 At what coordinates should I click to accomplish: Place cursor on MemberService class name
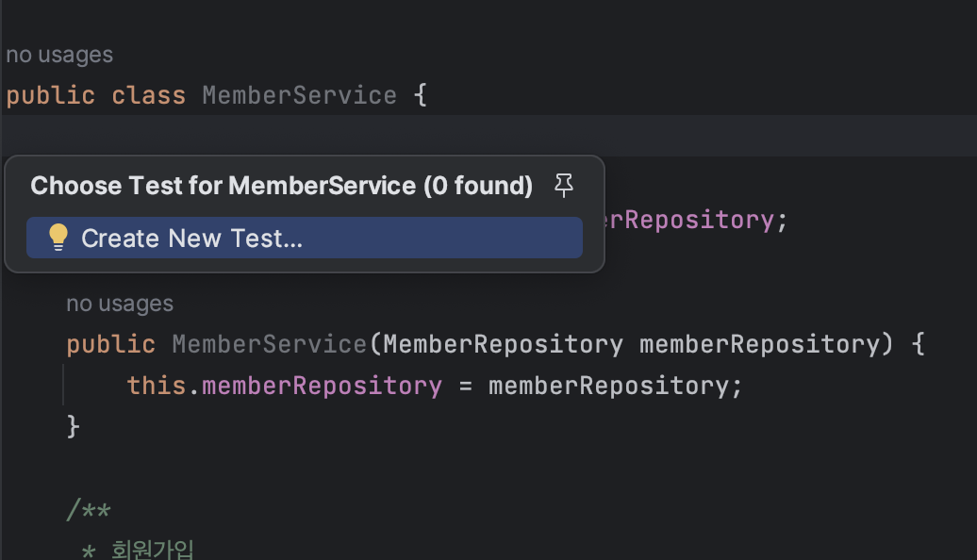point(300,95)
